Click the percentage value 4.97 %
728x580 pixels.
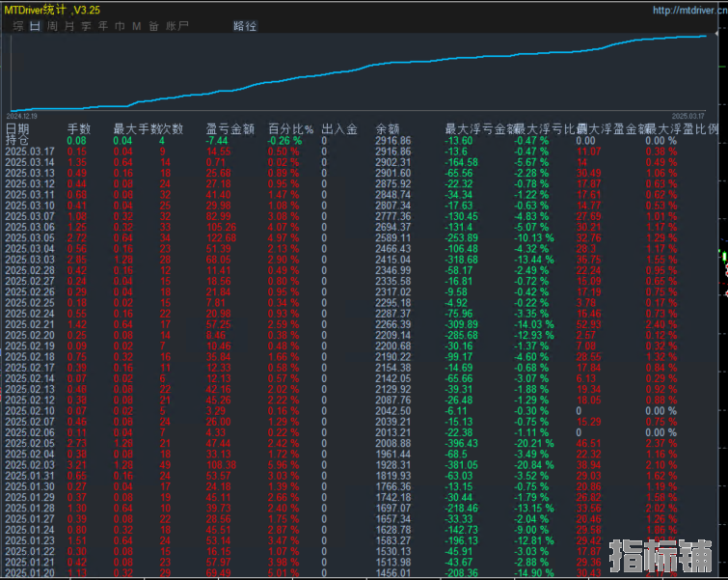coord(283,238)
